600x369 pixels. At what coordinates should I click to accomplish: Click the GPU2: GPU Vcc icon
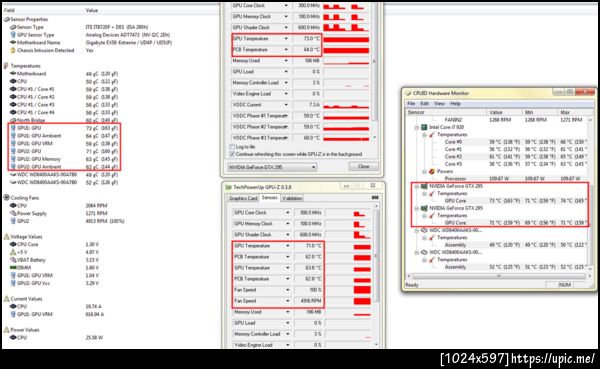(x=13, y=283)
